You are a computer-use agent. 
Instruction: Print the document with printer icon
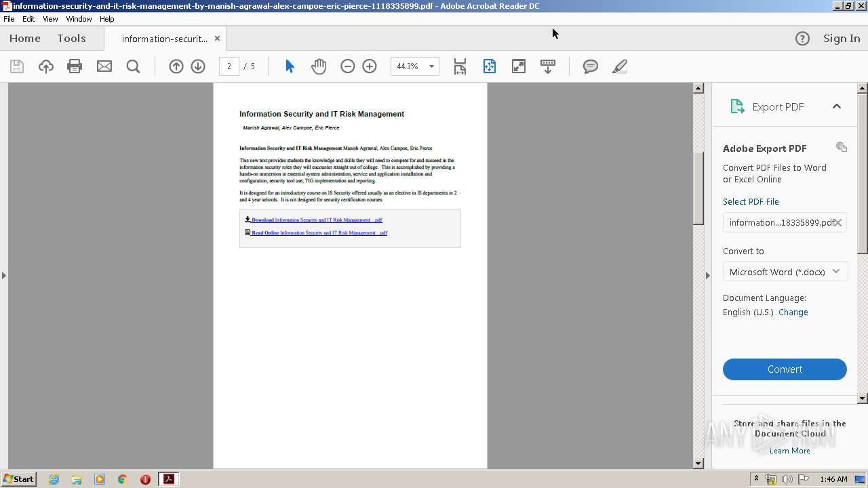coord(75,66)
